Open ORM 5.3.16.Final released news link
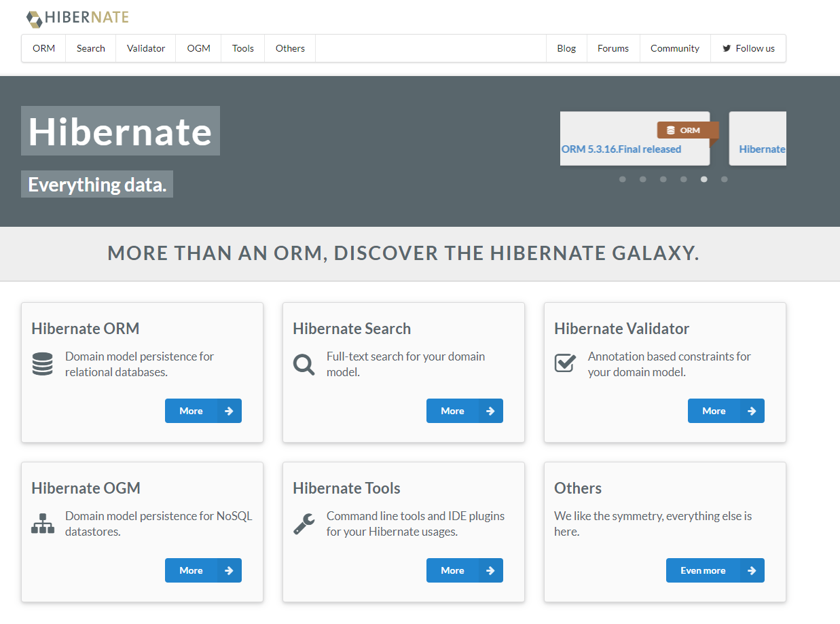The image size is (840, 624). (x=621, y=149)
